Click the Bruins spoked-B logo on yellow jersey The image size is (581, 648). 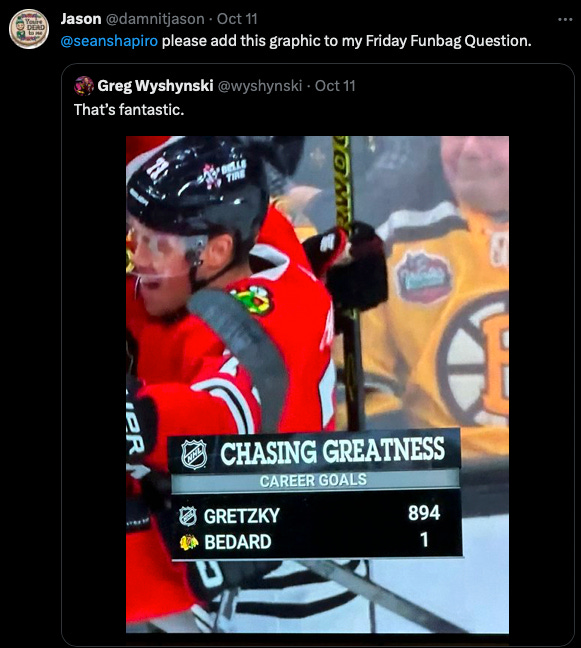(474, 359)
